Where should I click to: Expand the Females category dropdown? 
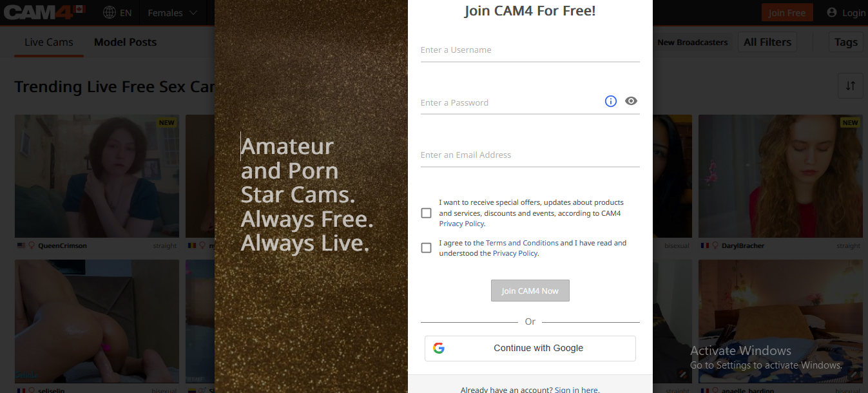point(172,13)
